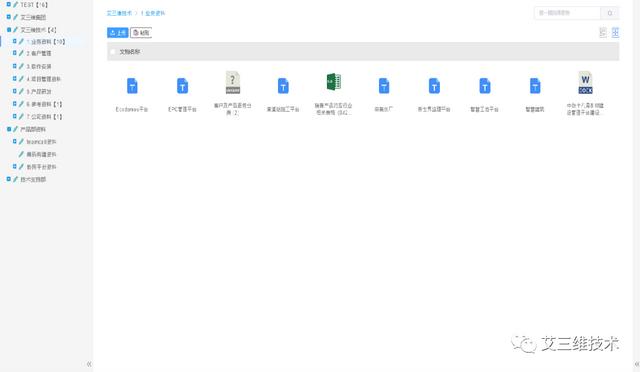Open the Word docx file icon
Screen dimensions: 640x372
[585, 82]
